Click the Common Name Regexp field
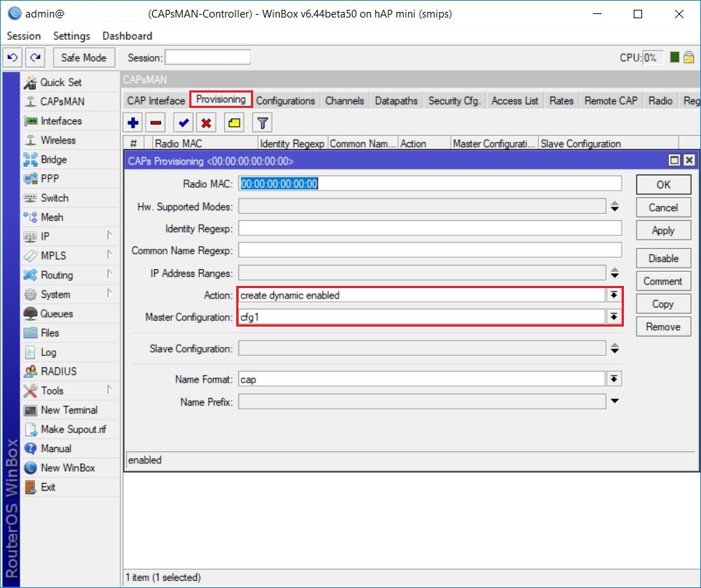 pyautogui.click(x=430, y=250)
